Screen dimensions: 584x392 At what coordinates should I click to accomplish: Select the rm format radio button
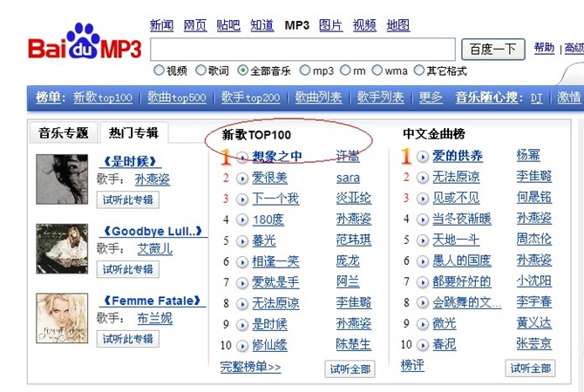click(x=345, y=70)
